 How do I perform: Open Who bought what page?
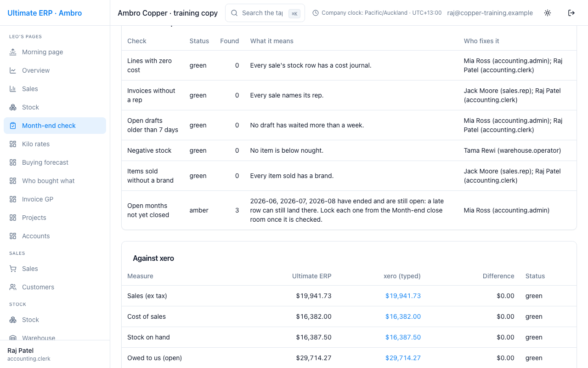point(55,181)
